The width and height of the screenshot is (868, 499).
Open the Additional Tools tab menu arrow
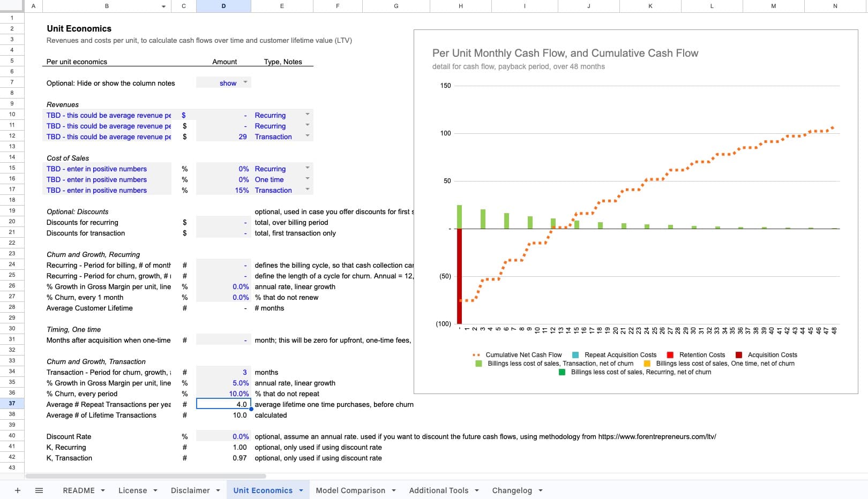[x=477, y=490]
